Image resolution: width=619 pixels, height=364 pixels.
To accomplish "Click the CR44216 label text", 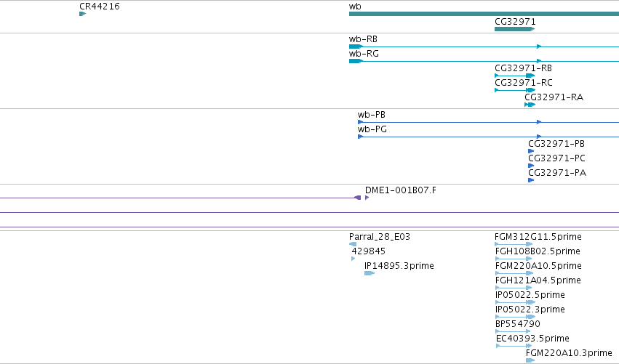I will click(x=100, y=7).
